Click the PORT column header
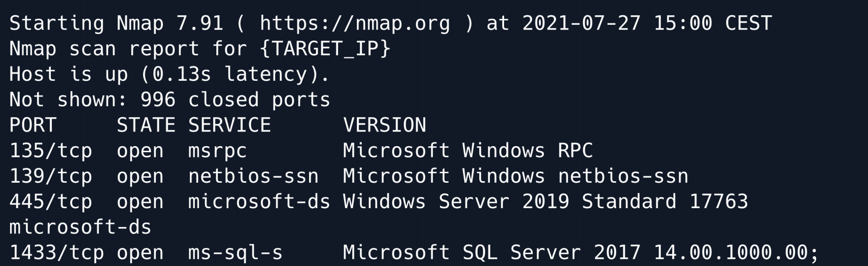This screenshot has width=868, height=266. (32, 125)
